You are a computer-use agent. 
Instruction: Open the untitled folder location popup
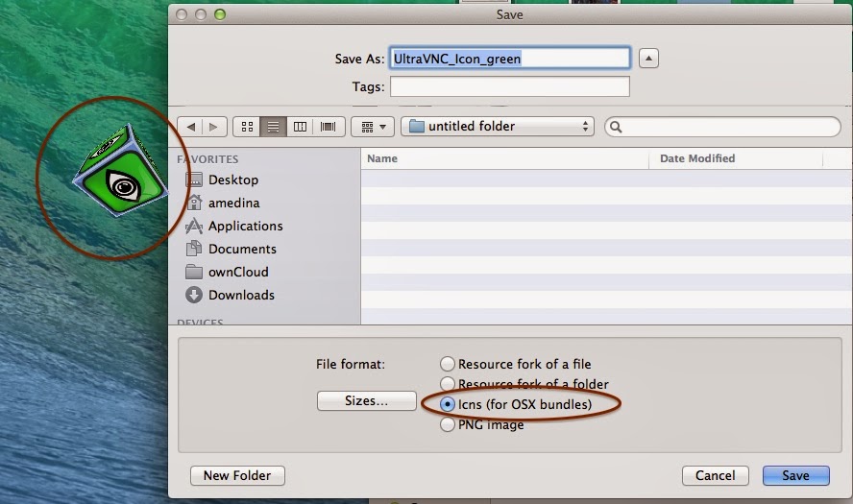498,126
